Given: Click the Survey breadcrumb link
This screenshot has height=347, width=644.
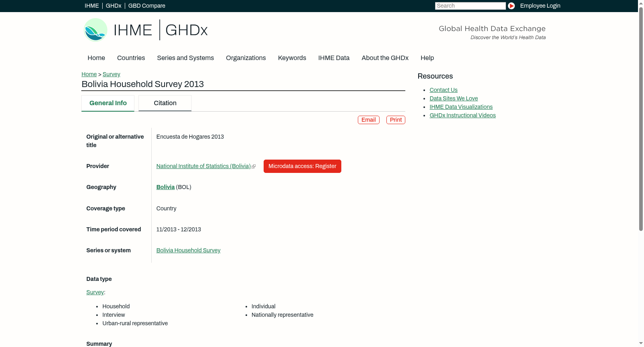Looking at the screenshot, I should [111, 74].
